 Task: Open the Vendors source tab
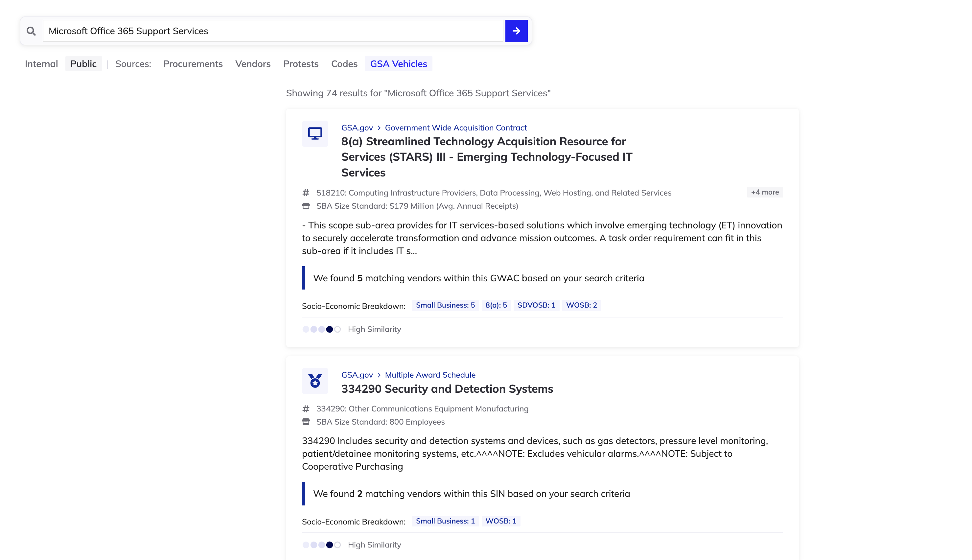click(253, 64)
